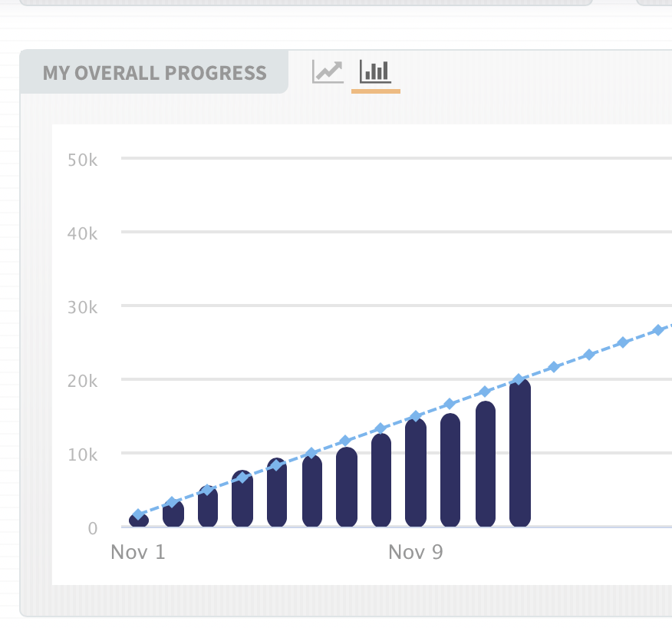Click the tallest bar reaching 20k
672x628 pixels.
click(520, 453)
